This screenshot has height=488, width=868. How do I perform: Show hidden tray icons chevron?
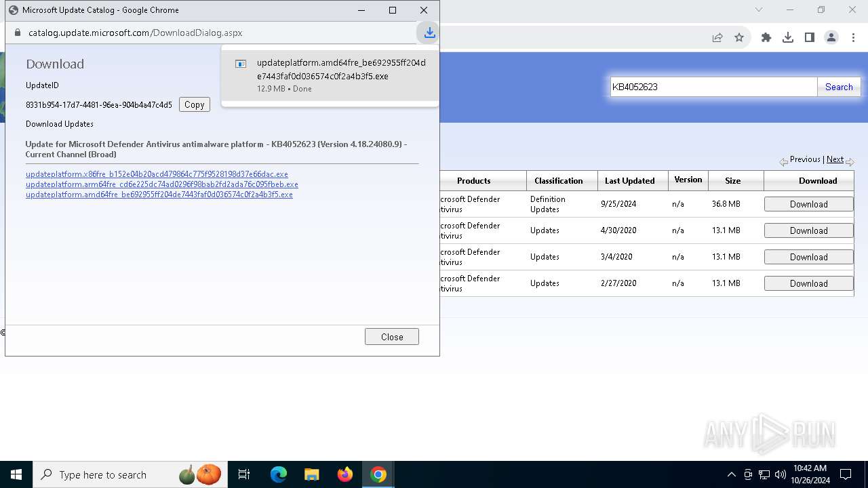point(732,474)
